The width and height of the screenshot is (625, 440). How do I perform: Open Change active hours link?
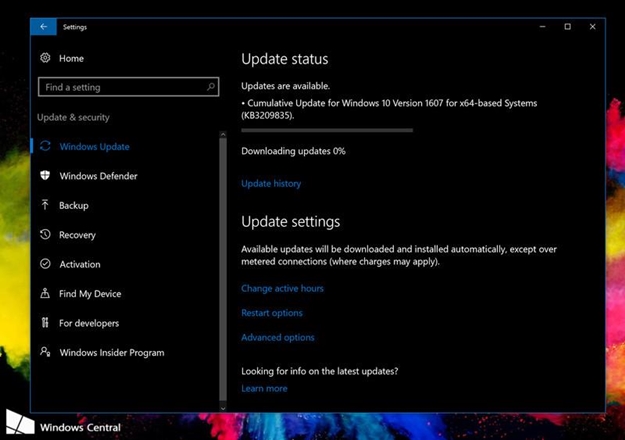[x=282, y=289]
